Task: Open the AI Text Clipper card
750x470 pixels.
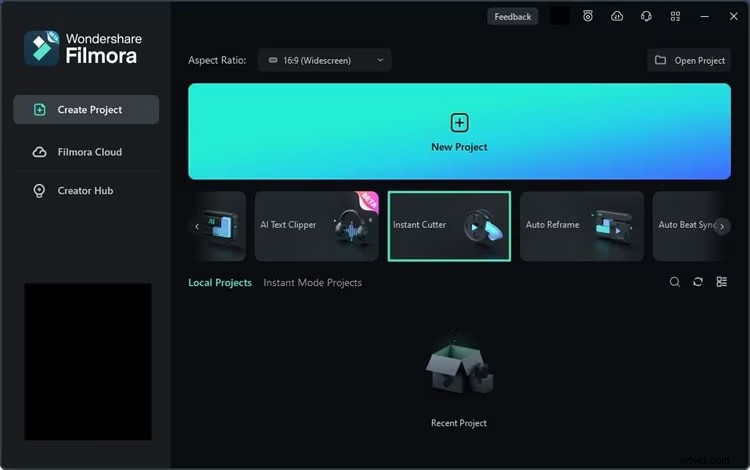Action: 317,226
